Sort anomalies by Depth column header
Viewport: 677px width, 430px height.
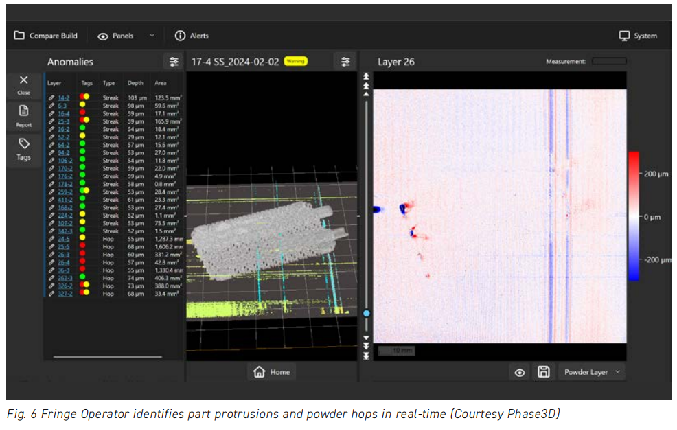[x=135, y=83]
